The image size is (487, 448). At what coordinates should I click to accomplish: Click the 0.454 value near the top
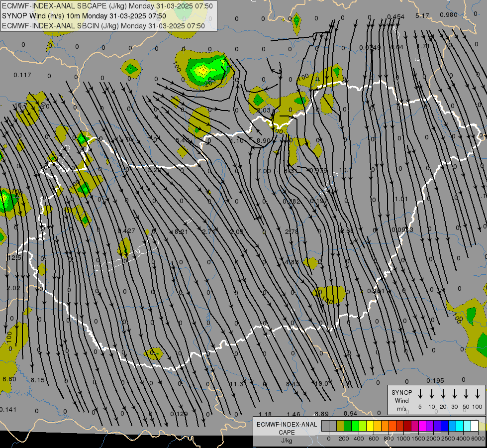click(395, 17)
